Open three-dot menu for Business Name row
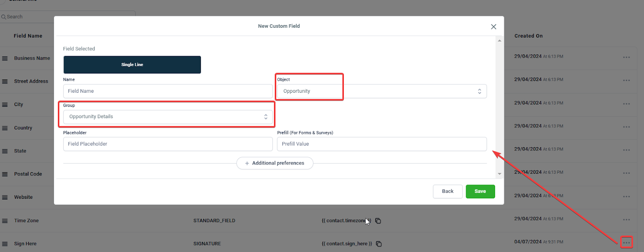 click(x=626, y=57)
